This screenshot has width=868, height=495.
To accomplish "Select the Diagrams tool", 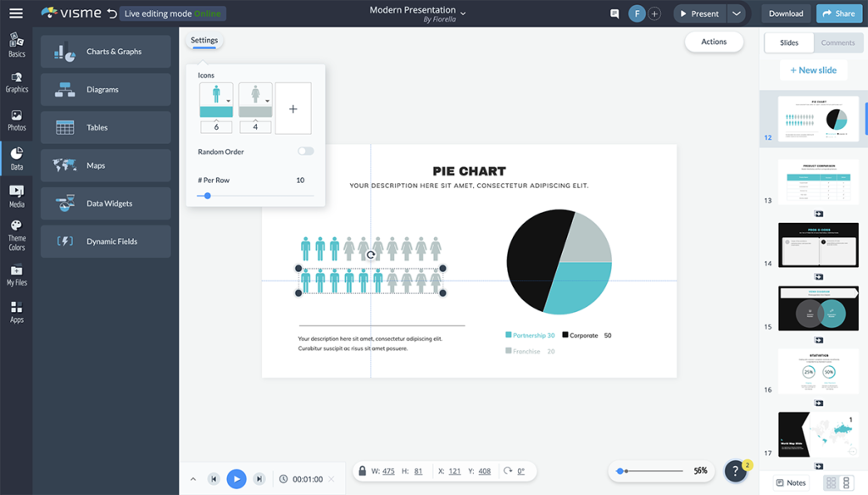I will click(x=105, y=89).
